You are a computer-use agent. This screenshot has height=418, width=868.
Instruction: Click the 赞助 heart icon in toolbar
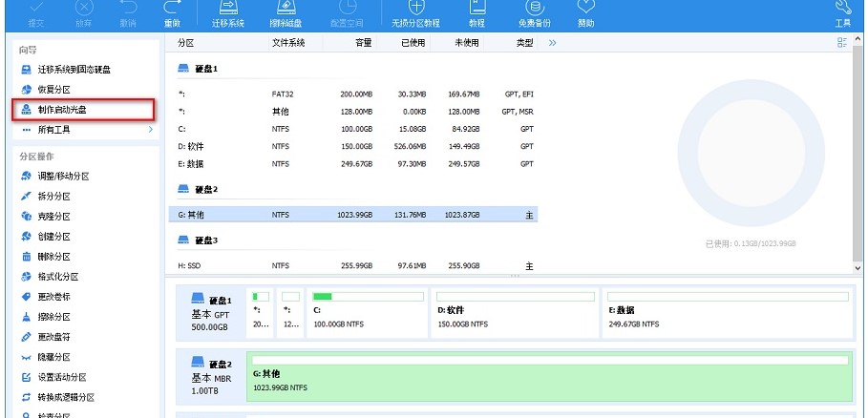[585, 13]
